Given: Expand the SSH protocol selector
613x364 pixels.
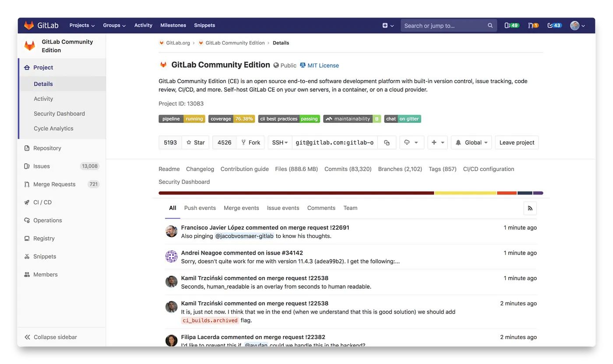Looking at the screenshot, I should (280, 143).
